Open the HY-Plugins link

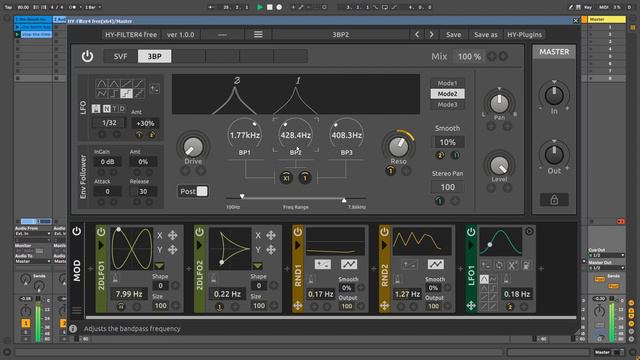click(x=524, y=35)
